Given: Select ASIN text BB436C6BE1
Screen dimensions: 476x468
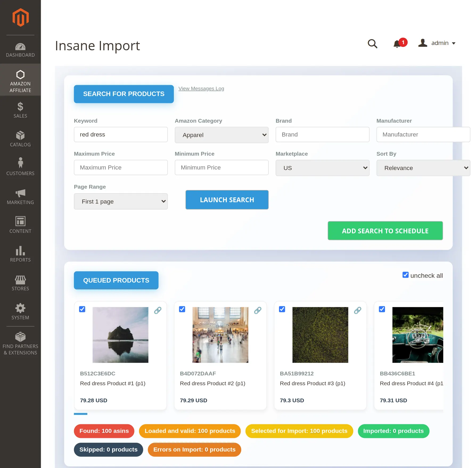Looking at the screenshot, I should point(397,374).
